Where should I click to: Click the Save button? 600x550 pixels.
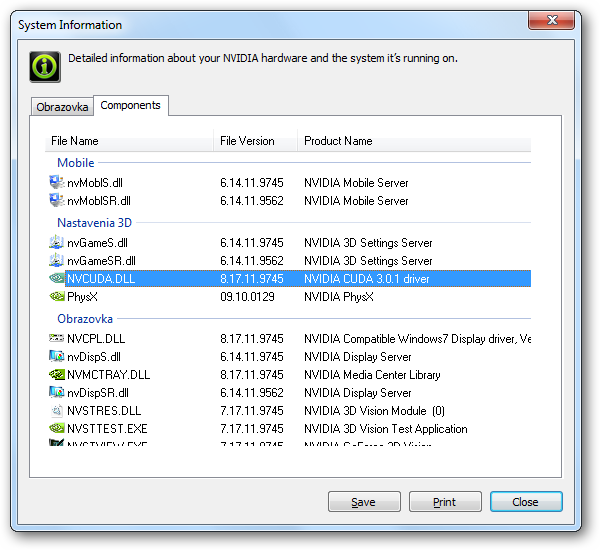(364, 502)
